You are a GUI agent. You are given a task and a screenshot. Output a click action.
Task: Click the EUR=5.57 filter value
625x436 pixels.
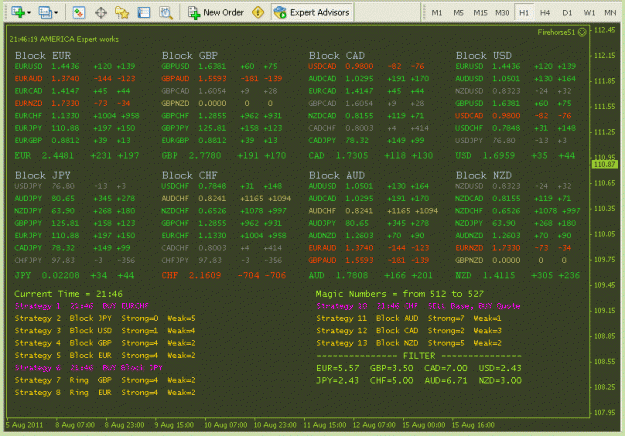[338, 368]
